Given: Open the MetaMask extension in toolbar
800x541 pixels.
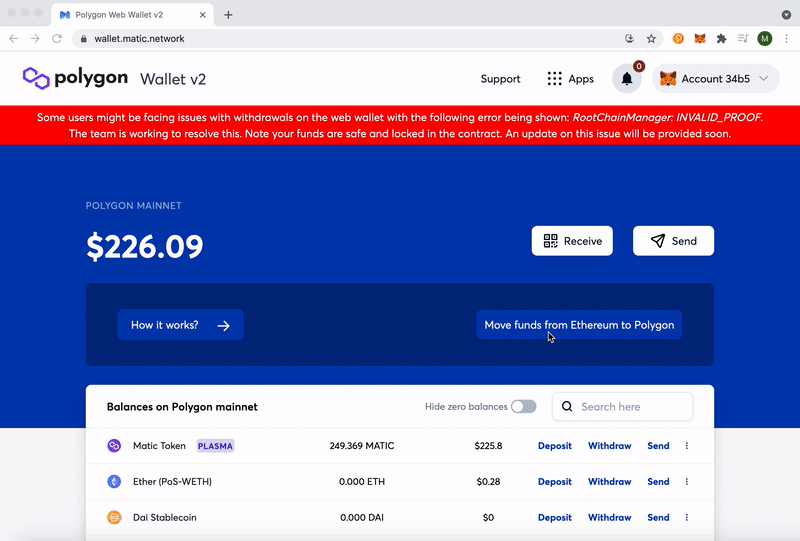Looking at the screenshot, I should click(x=700, y=38).
